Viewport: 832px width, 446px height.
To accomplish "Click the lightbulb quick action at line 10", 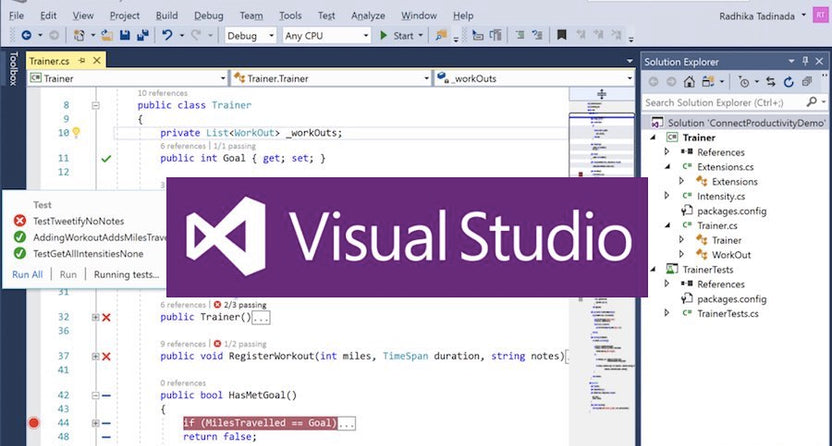I will point(76,132).
